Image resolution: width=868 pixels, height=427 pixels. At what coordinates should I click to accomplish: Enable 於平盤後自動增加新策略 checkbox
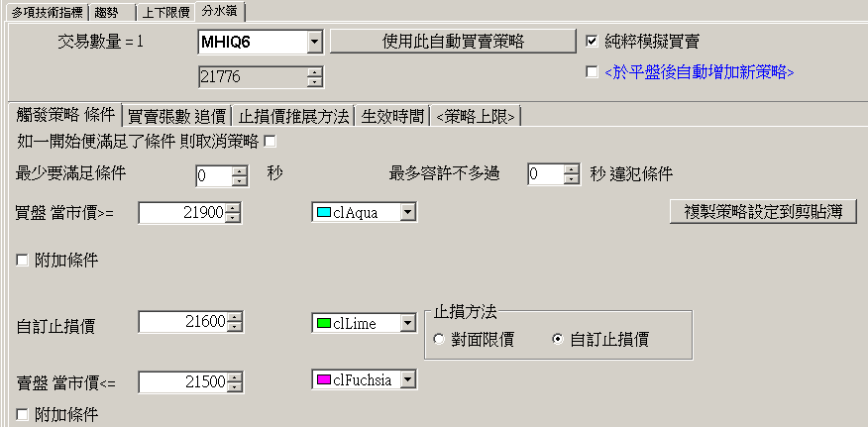point(593,71)
